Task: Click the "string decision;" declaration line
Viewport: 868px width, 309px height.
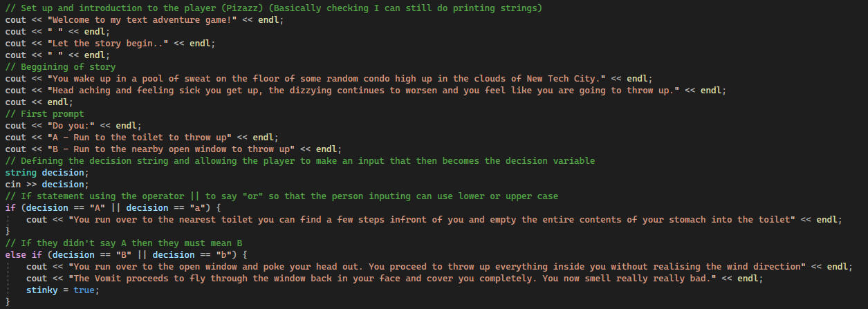Action: click(47, 173)
